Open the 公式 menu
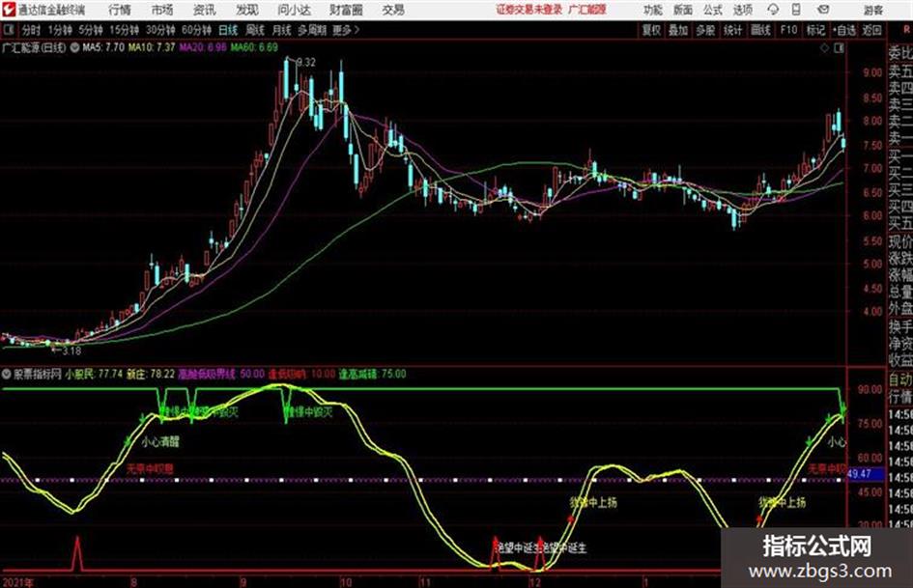 tap(713, 10)
